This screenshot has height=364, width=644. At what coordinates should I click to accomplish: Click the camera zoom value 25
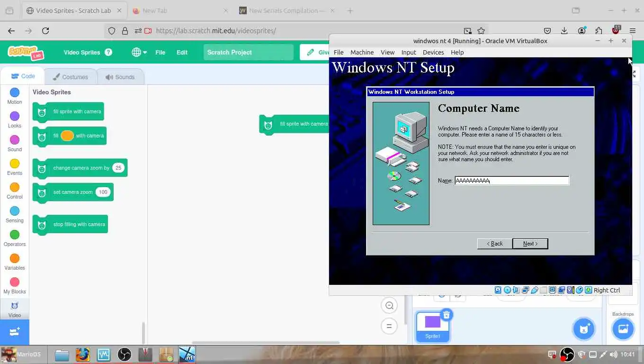coord(118,168)
